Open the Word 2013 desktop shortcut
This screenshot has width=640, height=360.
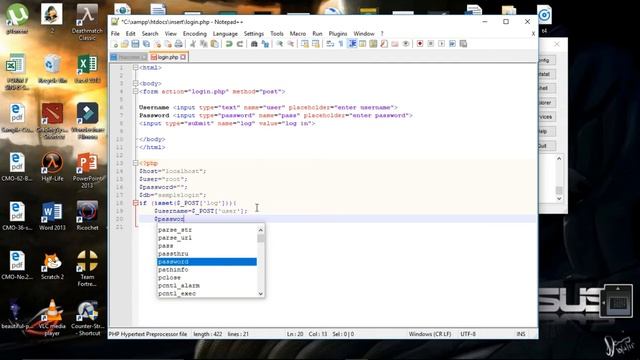tap(52, 216)
